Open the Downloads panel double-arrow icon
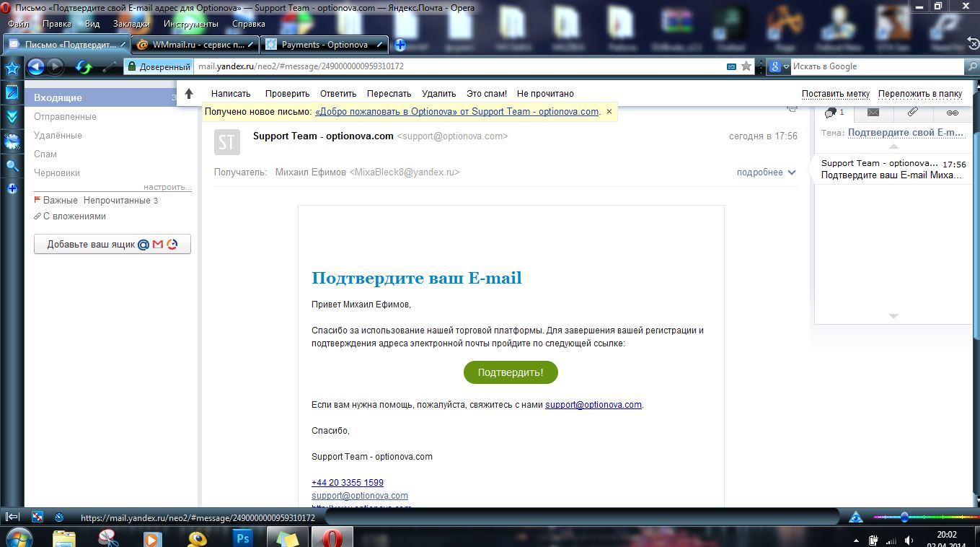 12,117
